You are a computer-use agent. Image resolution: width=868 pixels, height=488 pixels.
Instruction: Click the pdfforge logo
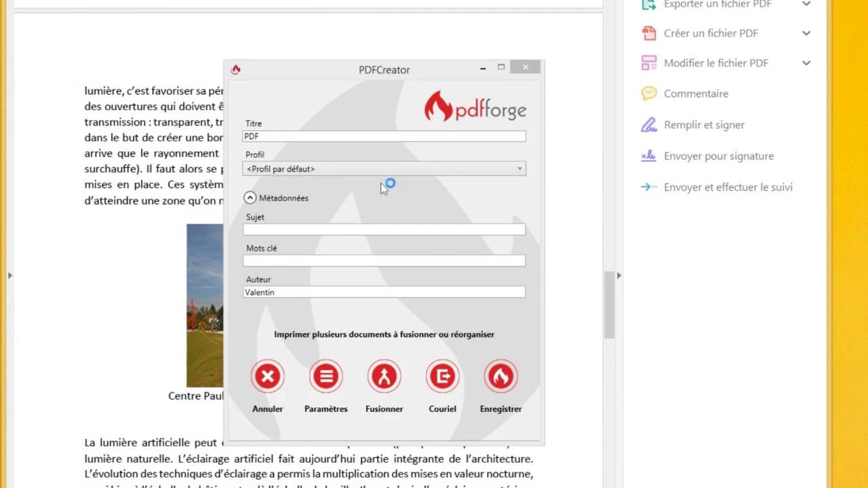pyautogui.click(x=475, y=106)
